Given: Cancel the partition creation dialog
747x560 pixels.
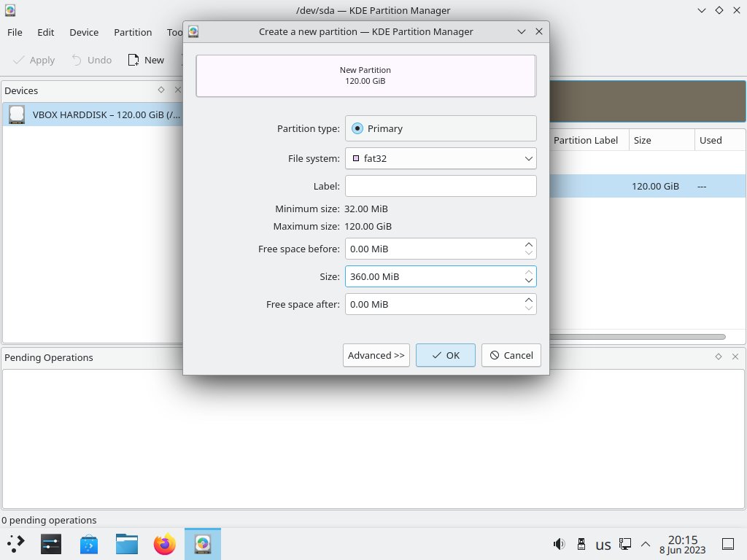Looking at the screenshot, I should click(x=511, y=355).
